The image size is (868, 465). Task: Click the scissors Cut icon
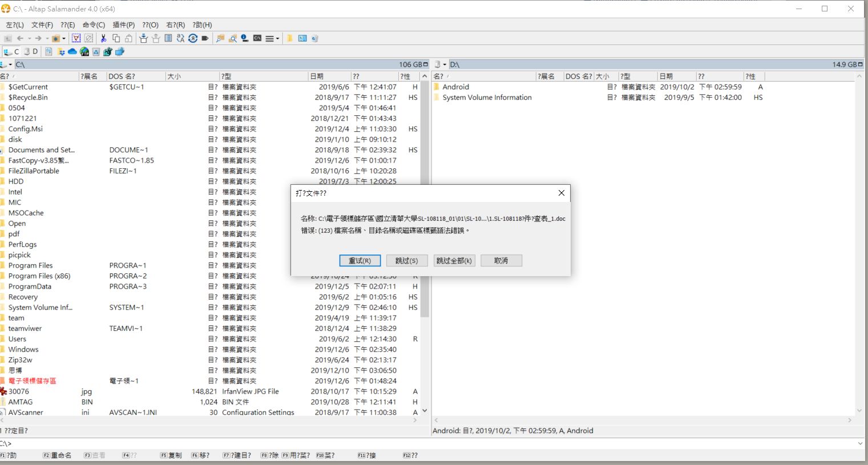[103, 38]
